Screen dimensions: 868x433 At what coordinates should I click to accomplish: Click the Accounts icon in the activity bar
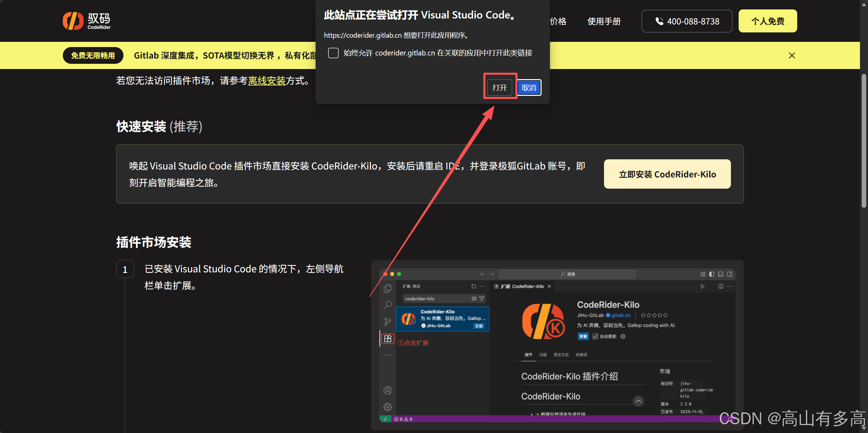(x=387, y=390)
